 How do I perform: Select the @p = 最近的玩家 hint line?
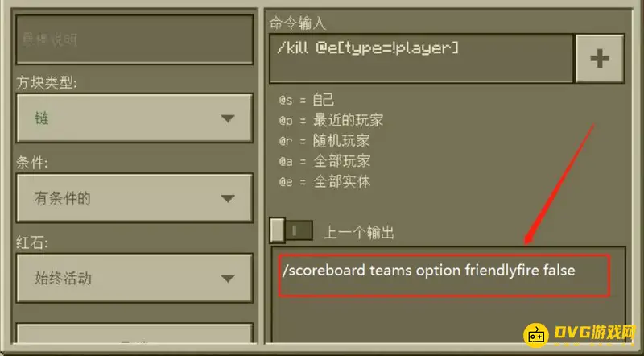click(331, 121)
